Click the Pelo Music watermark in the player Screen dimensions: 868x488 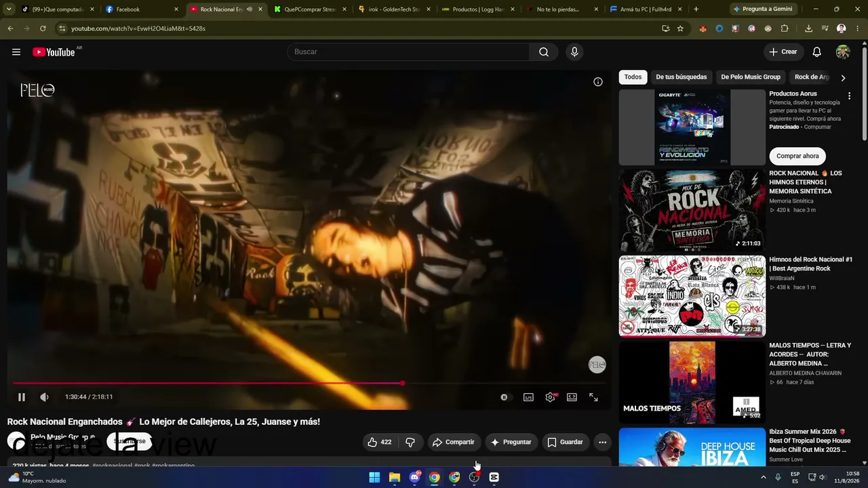(597, 365)
